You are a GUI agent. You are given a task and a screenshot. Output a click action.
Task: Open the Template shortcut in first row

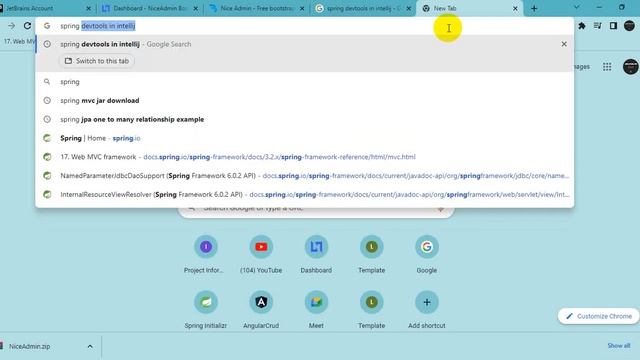coord(371,254)
